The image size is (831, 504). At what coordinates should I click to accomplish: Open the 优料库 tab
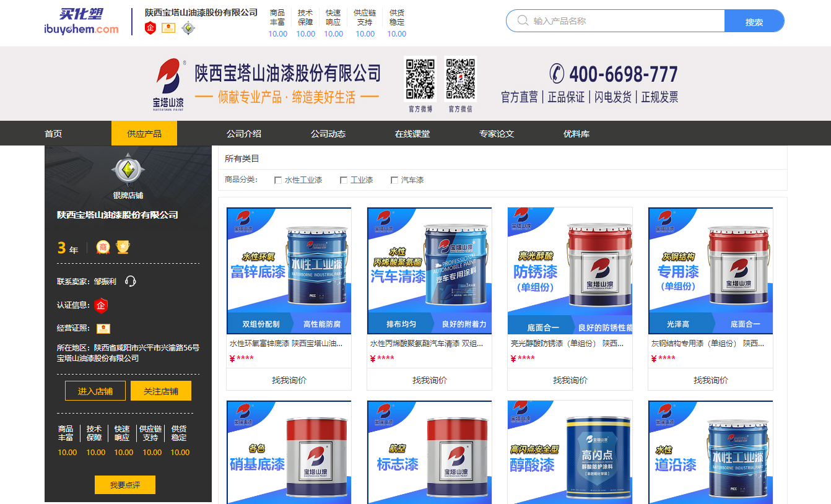coord(576,134)
